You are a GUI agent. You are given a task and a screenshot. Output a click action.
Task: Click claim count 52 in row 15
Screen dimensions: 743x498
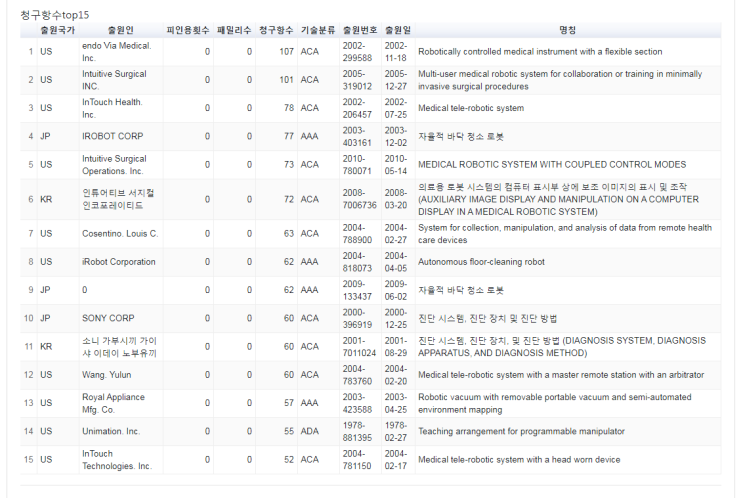[289, 459]
